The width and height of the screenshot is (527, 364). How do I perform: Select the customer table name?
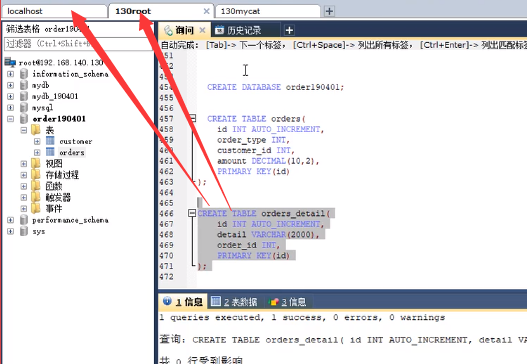point(76,141)
